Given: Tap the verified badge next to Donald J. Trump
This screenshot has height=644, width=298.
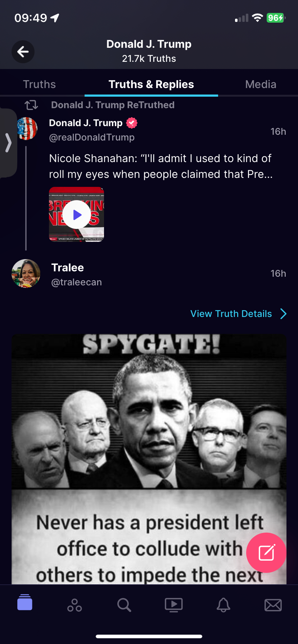Looking at the screenshot, I should tap(132, 123).
